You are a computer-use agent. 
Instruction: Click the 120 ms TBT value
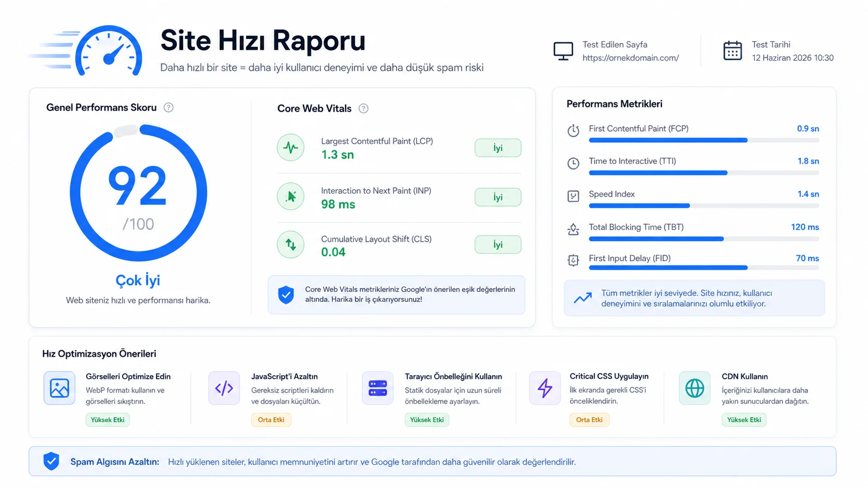(x=805, y=227)
